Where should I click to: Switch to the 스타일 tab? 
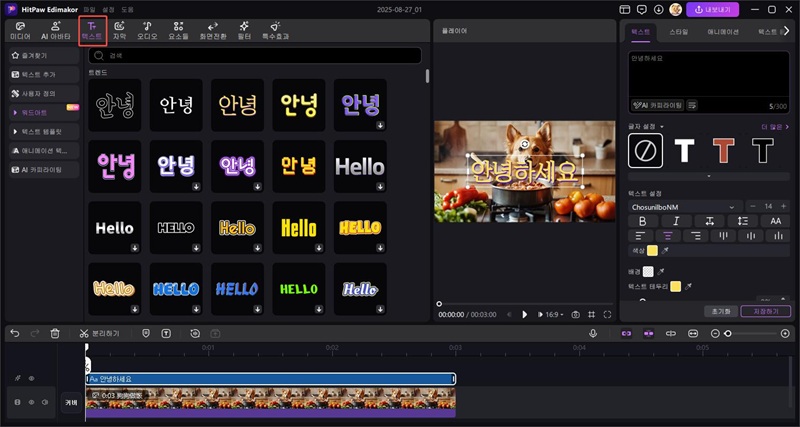(679, 32)
